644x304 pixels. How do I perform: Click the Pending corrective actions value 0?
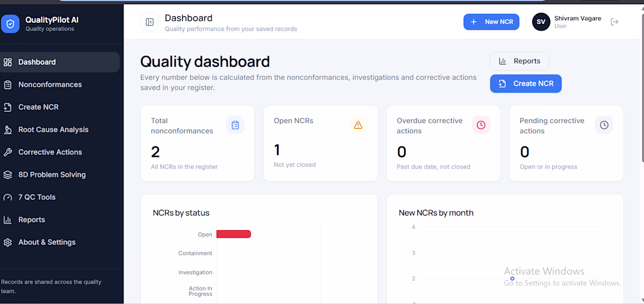pos(525,152)
